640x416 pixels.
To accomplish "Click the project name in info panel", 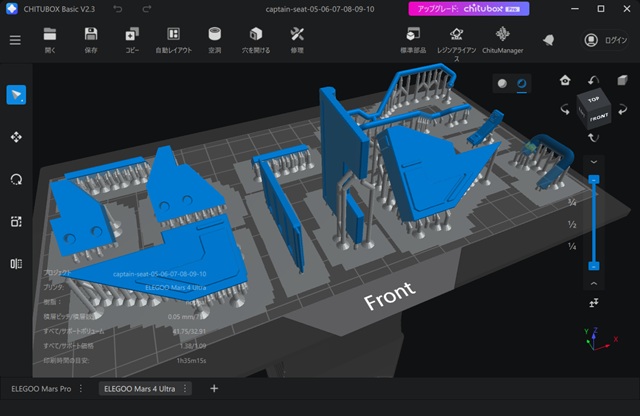I will point(160,274).
